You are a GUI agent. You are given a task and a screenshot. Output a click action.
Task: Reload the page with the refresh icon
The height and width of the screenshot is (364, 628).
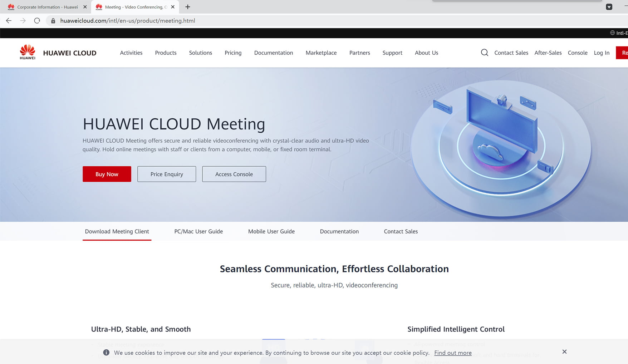pyautogui.click(x=37, y=21)
